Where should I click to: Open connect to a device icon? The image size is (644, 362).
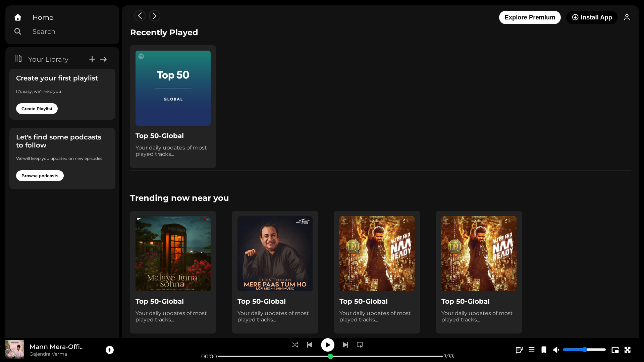click(544, 350)
